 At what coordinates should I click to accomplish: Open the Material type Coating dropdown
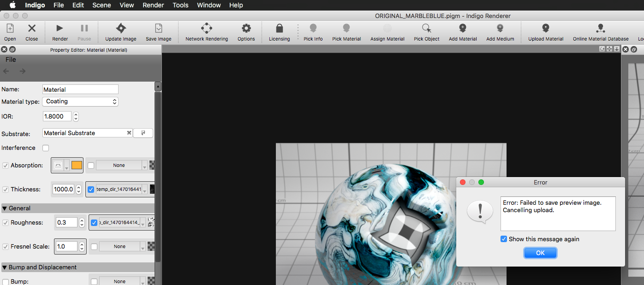point(80,101)
